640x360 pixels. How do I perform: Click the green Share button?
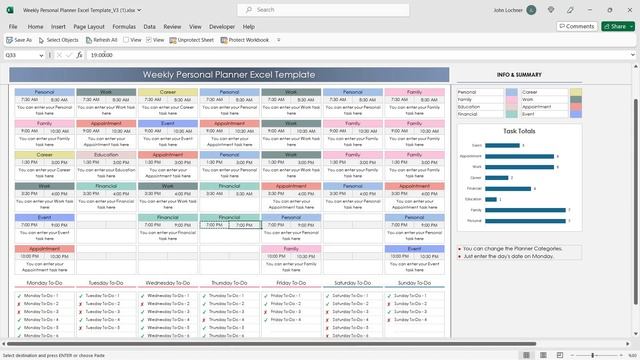point(615,27)
